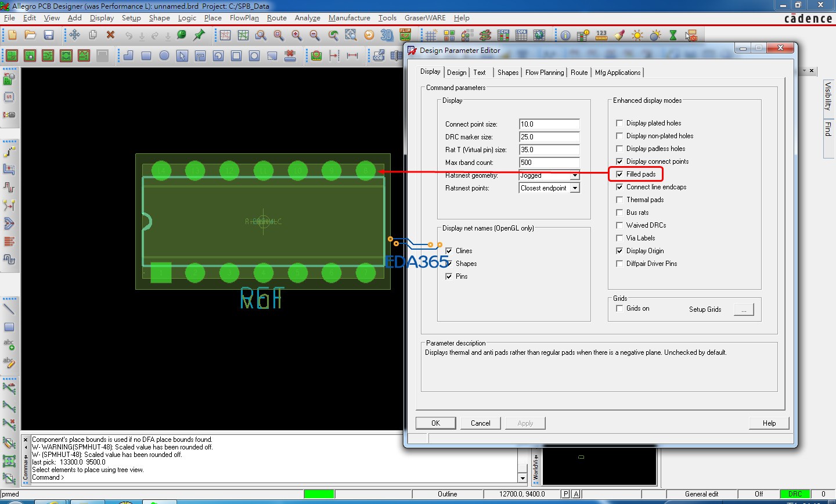Image resolution: width=836 pixels, height=504 pixels.
Task: Open the Mfg Applications tab
Action: (618, 73)
